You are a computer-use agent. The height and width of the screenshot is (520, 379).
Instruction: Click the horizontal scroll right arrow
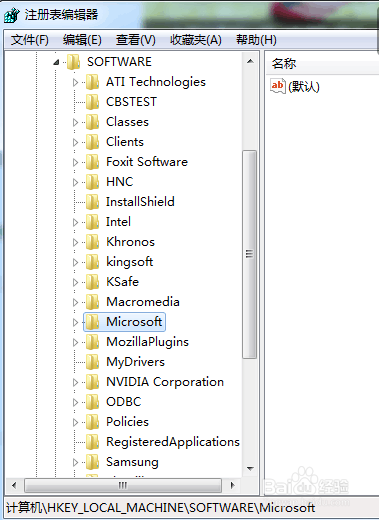pyautogui.click(x=232, y=485)
